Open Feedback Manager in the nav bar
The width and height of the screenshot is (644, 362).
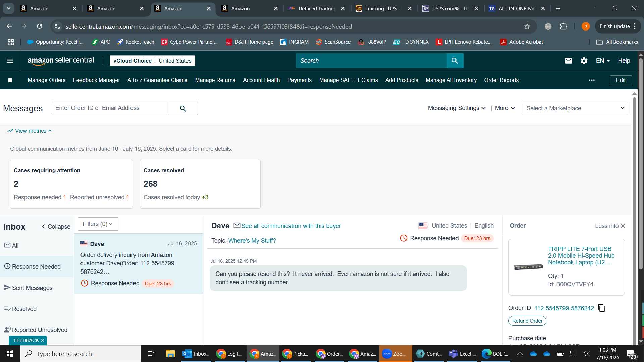coord(96,80)
